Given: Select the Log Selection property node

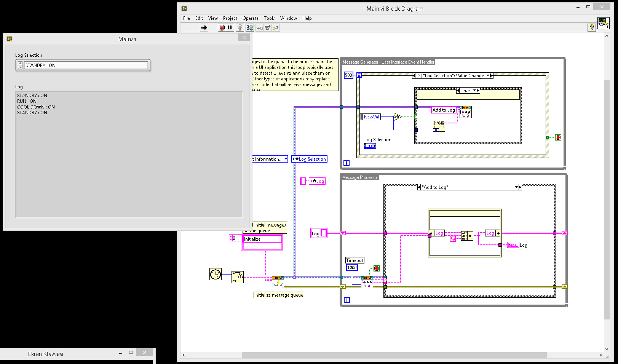Looking at the screenshot, I should (310, 159).
